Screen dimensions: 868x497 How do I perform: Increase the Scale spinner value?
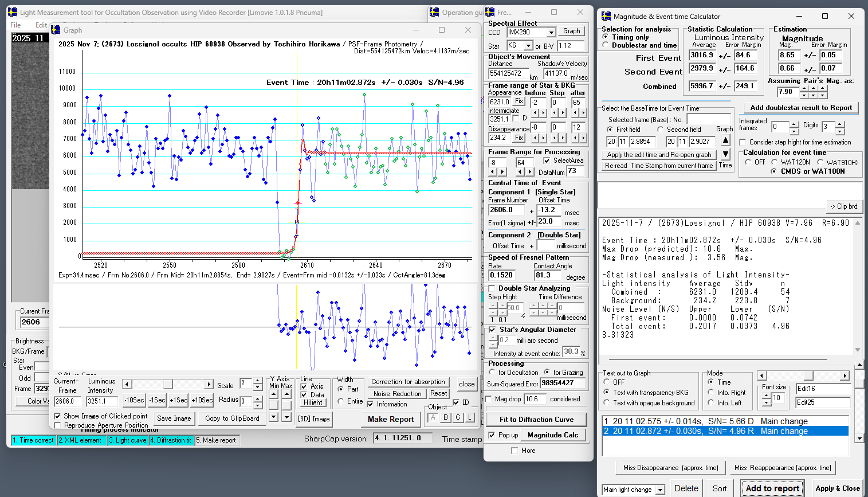coord(258,381)
